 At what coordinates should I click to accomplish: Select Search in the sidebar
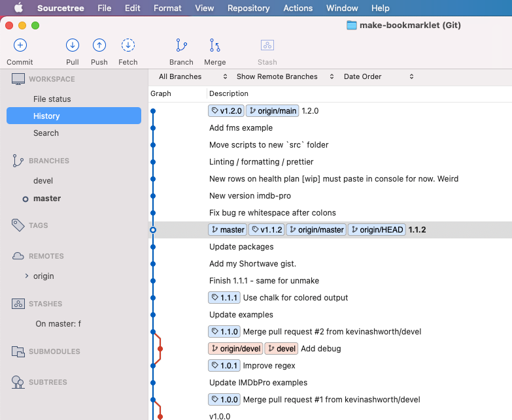coord(74,133)
